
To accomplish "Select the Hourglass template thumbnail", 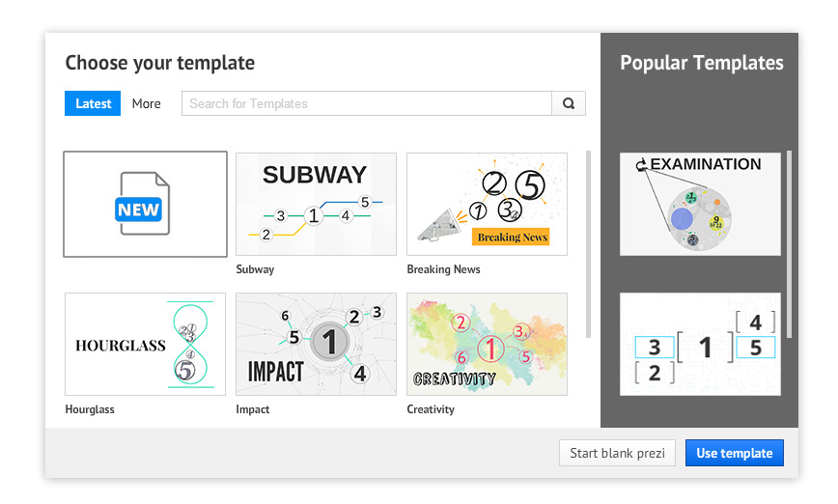I will point(146,344).
